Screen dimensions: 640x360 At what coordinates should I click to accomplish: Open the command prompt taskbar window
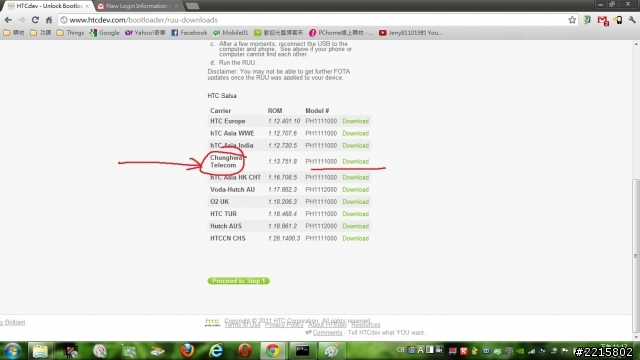coord(302,351)
